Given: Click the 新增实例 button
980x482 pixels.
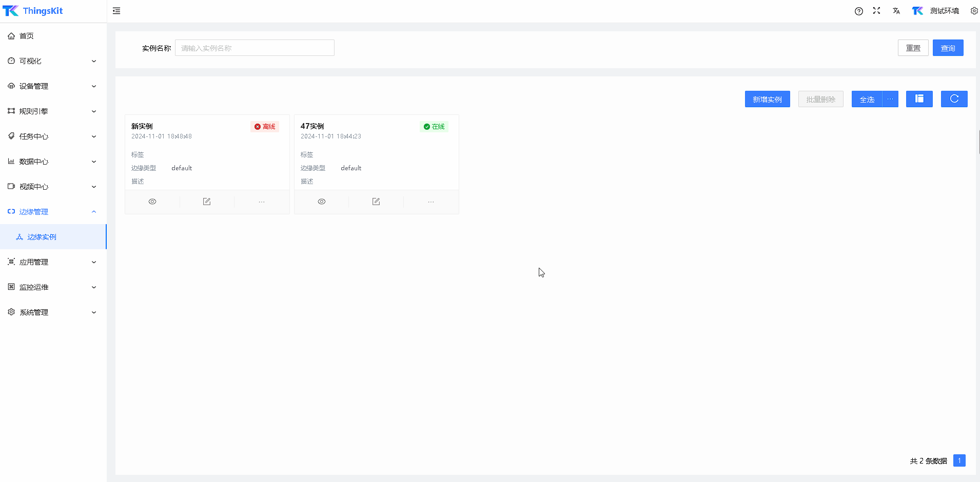Looking at the screenshot, I should 767,99.
